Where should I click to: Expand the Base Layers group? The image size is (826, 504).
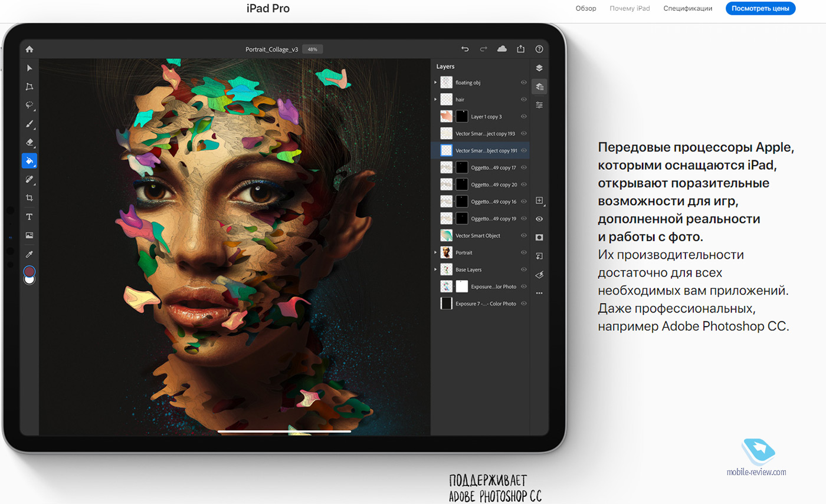coord(435,269)
